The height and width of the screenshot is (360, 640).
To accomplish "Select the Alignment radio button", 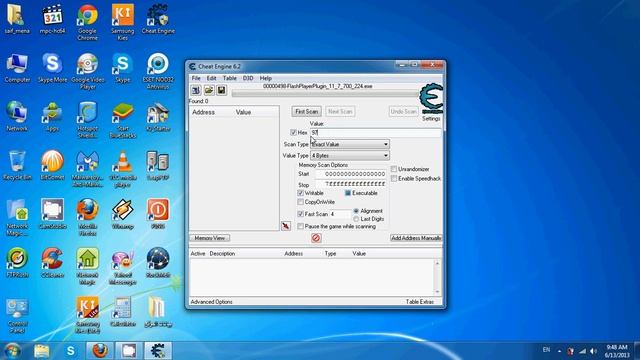I will point(356,211).
